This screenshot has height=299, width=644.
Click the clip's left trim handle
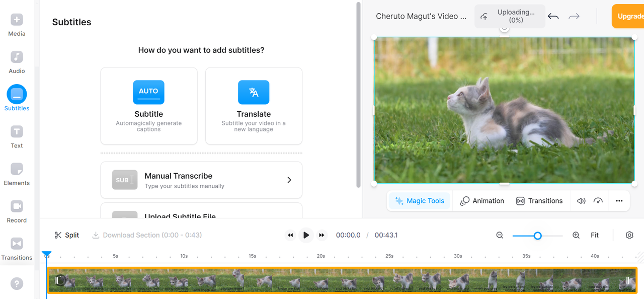tap(57, 280)
